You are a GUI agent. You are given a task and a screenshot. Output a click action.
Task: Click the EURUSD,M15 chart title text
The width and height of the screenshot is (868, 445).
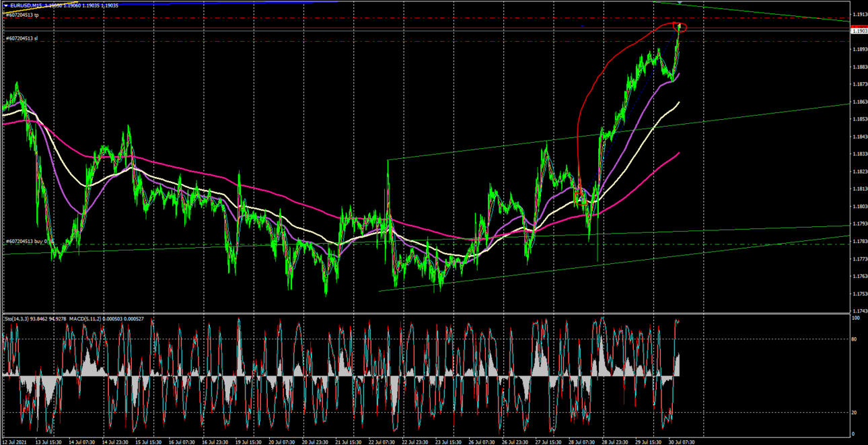(27, 5)
